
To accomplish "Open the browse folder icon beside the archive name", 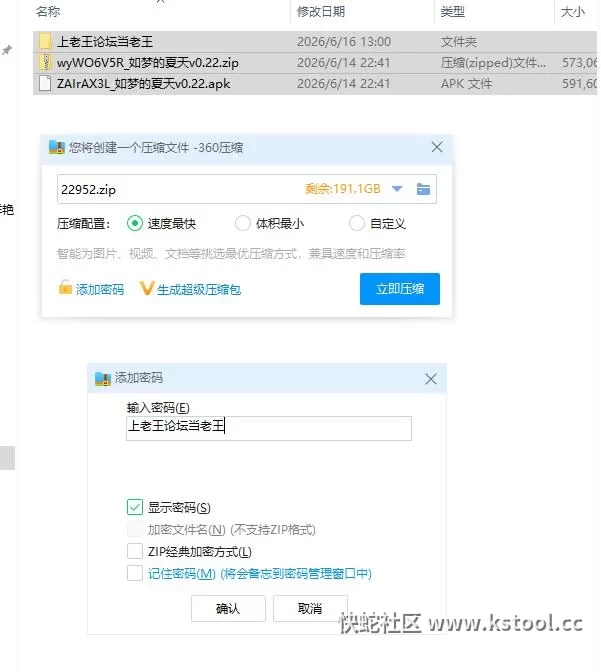I will coord(423,189).
